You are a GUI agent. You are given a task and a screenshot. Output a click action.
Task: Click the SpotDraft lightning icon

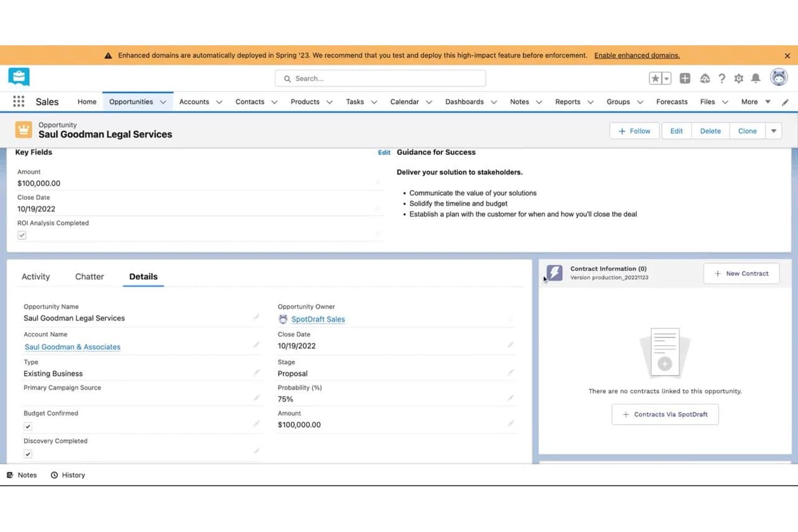[x=554, y=273]
